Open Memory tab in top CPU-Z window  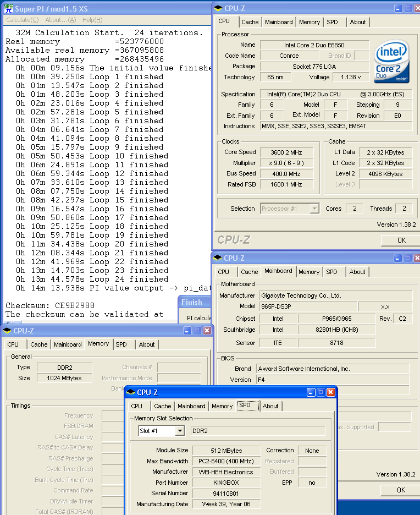(x=310, y=22)
